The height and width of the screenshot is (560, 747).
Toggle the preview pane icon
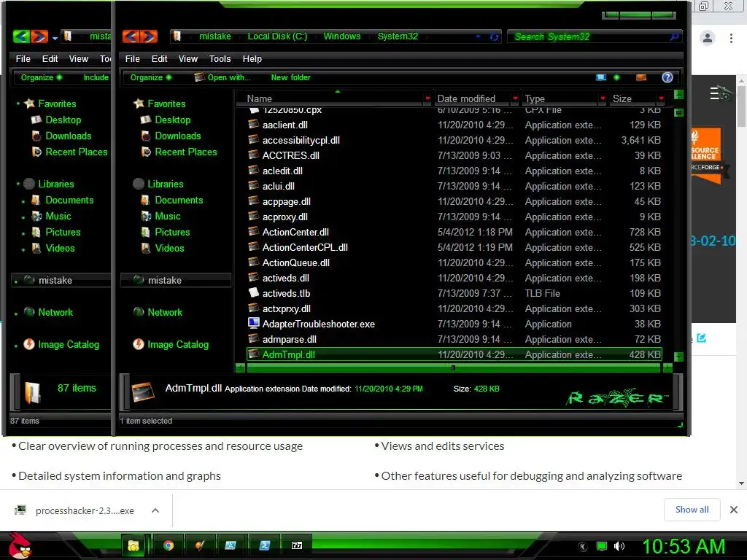click(641, 77)
